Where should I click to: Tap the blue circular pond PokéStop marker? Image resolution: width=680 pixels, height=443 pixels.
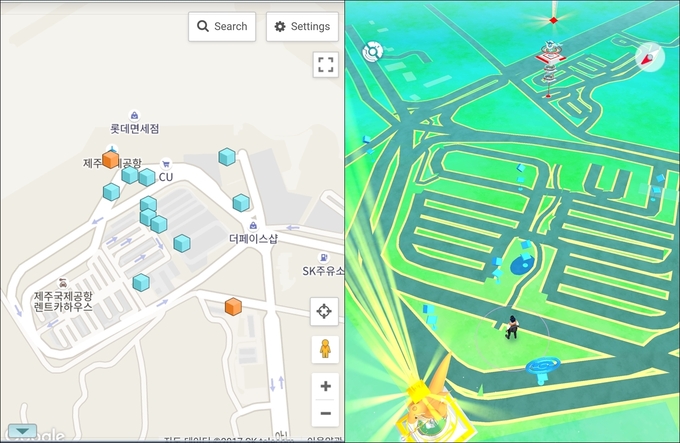click(x=522, y=265)
